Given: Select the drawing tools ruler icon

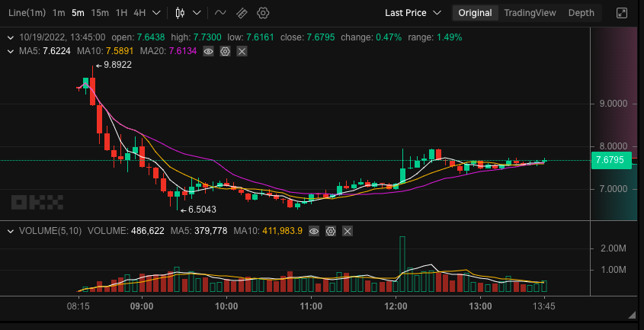Looking at the screenshot, I should coord(242,13).
